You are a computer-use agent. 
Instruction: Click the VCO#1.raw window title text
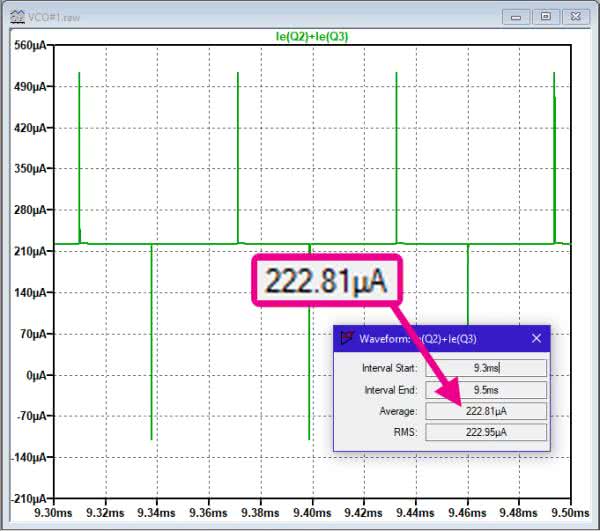[x=50, y=16]
